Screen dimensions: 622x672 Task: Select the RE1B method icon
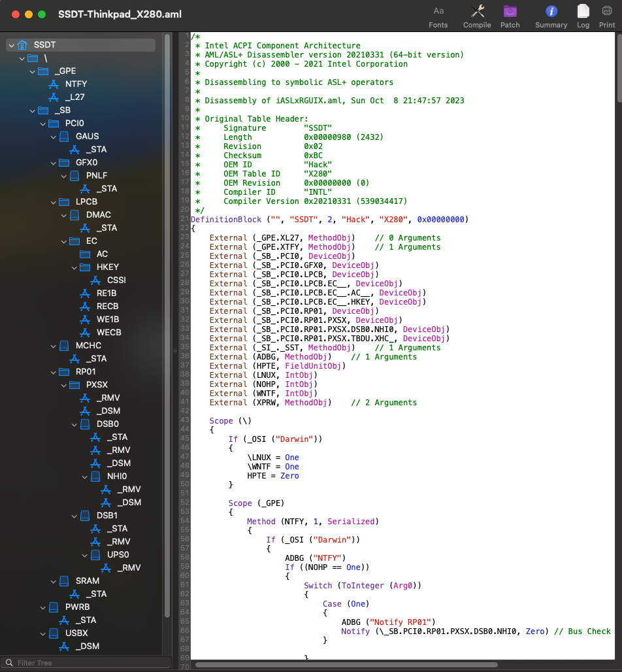point(85,293)
